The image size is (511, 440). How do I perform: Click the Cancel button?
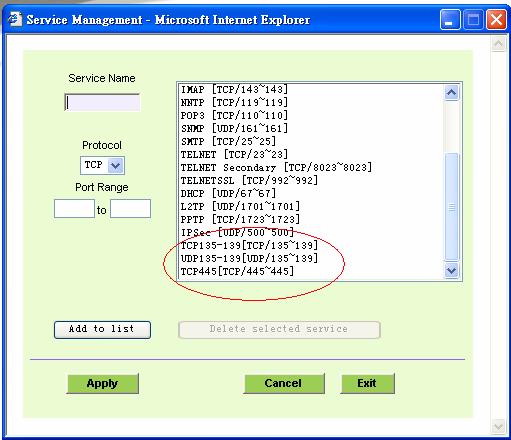284,383
